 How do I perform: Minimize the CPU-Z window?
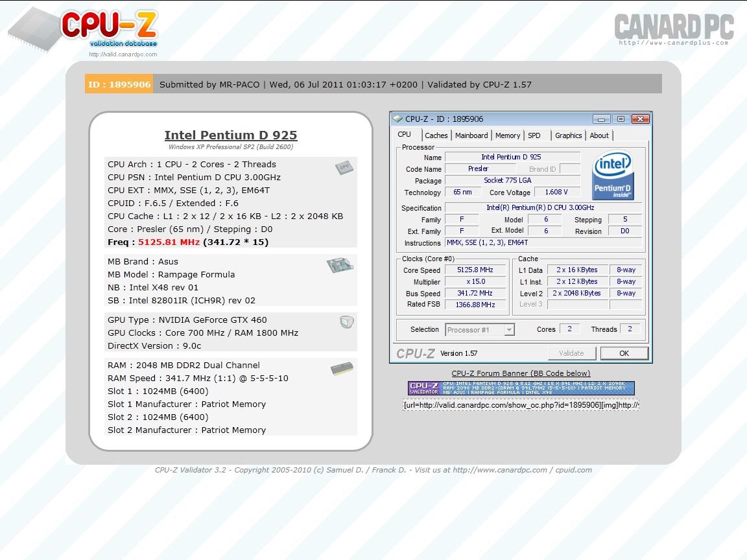coord(601,119)
